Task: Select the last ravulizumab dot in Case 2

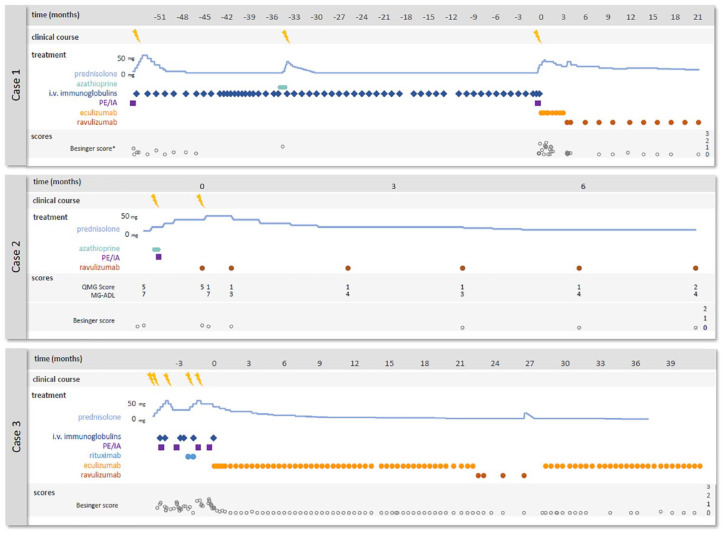Action: click(695, 268)
